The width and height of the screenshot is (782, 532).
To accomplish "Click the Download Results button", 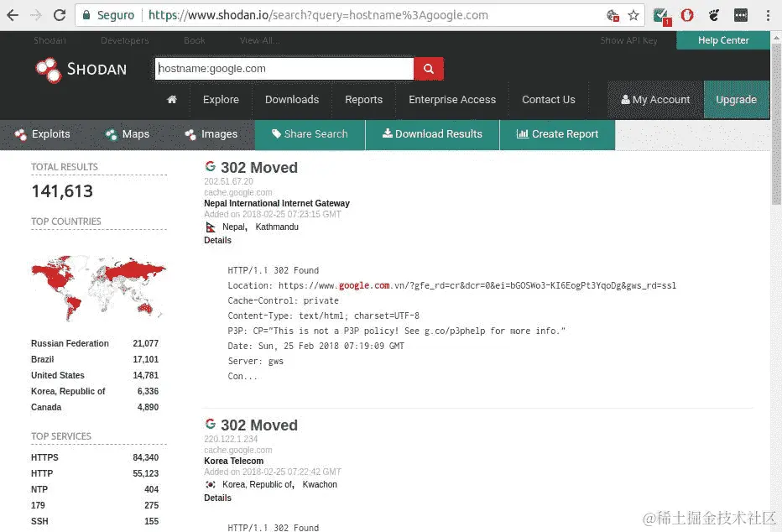I will pyautogui.click(x=432, y=134).
